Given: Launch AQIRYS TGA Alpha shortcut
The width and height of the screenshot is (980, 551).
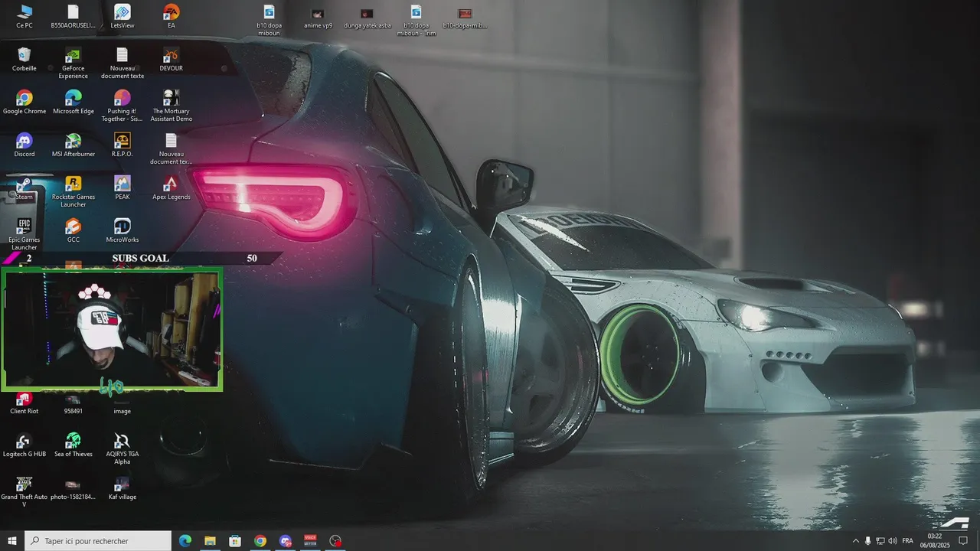Looking at the screenshot, I should pos(122,448).
